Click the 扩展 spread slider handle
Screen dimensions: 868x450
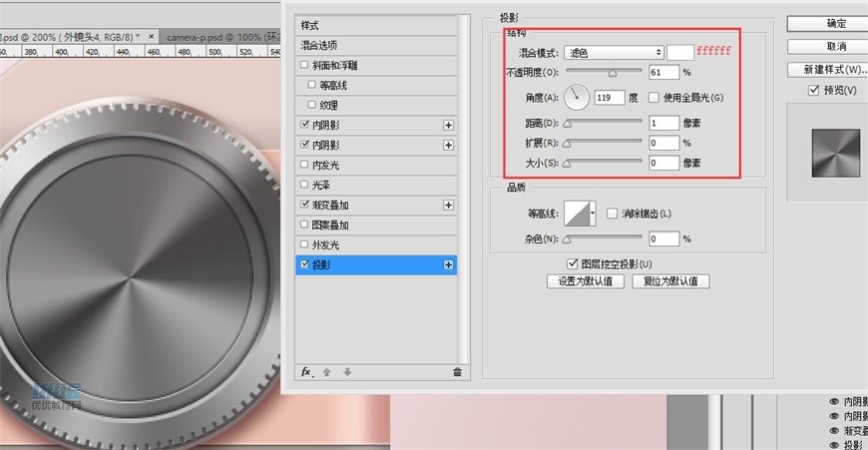[567, 144]
